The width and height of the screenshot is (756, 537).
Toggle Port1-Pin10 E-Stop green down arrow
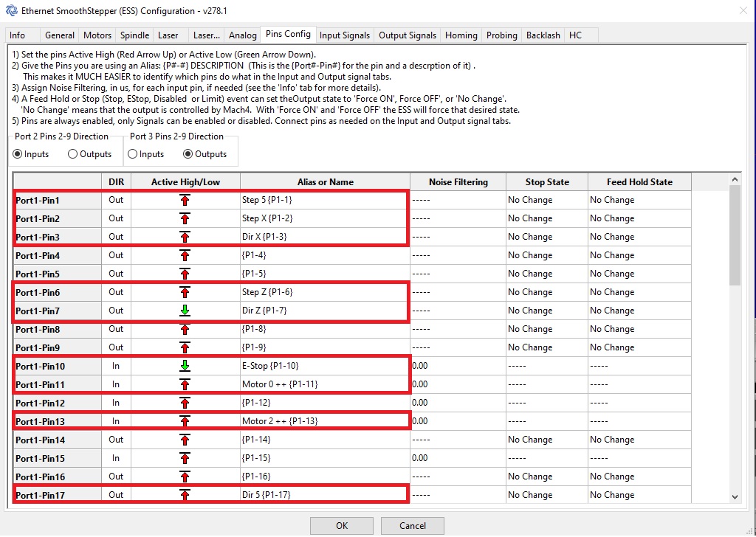point(185,366)
